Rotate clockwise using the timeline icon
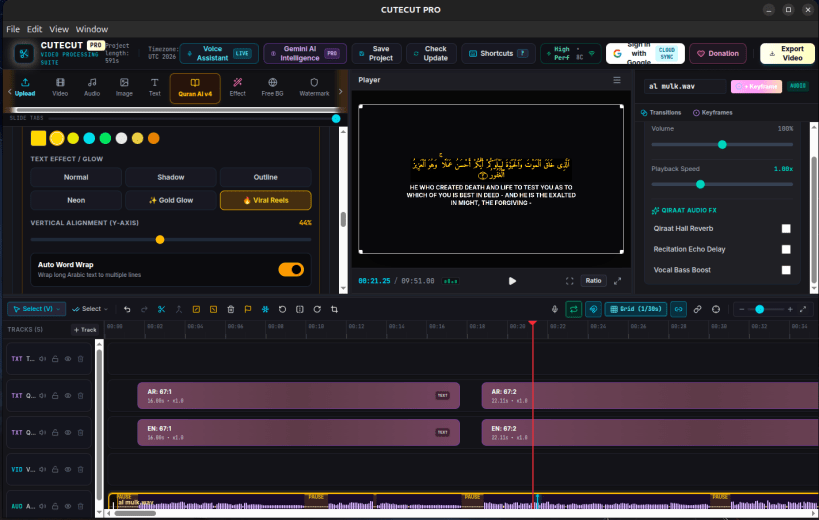819x520 pixels. tap(317, 309)
